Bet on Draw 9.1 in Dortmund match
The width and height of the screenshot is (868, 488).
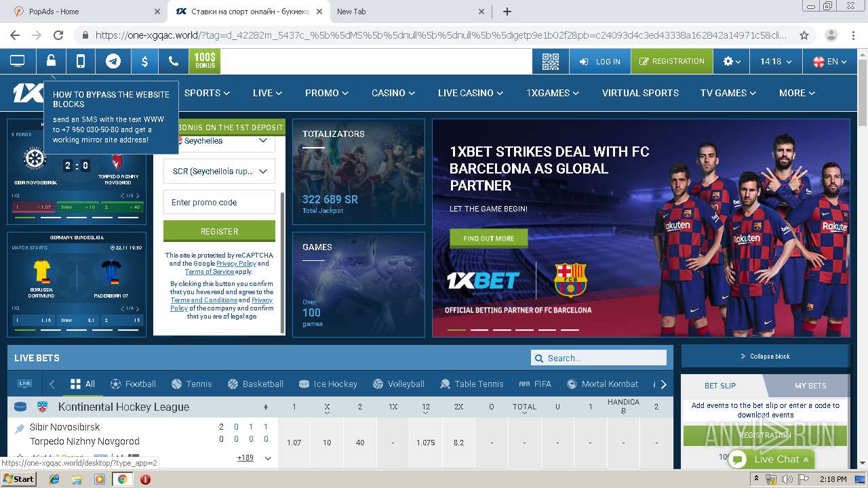coord(77,320)
